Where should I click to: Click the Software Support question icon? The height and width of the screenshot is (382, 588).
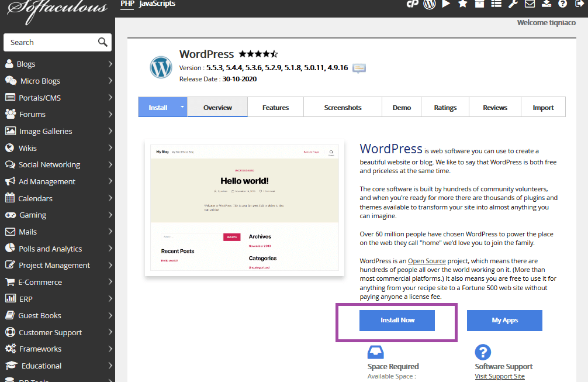coord(483,352)
